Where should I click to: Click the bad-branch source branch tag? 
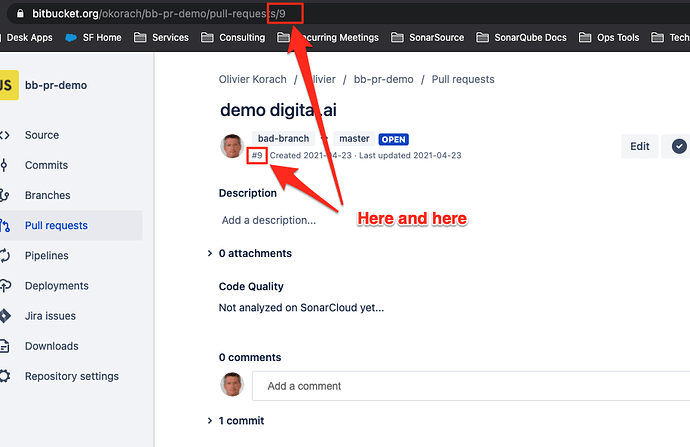tap(283, 139)
